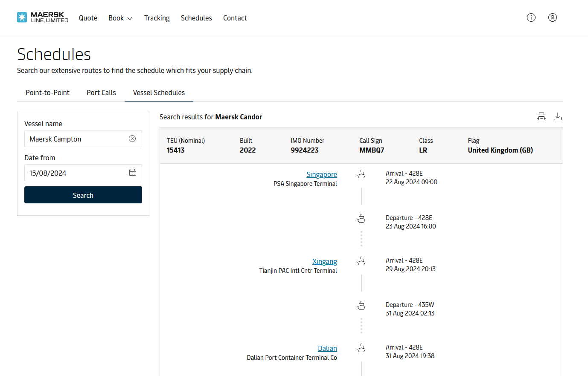
Task: Print the vessel schedule results
Action: [x=541, y=116]
